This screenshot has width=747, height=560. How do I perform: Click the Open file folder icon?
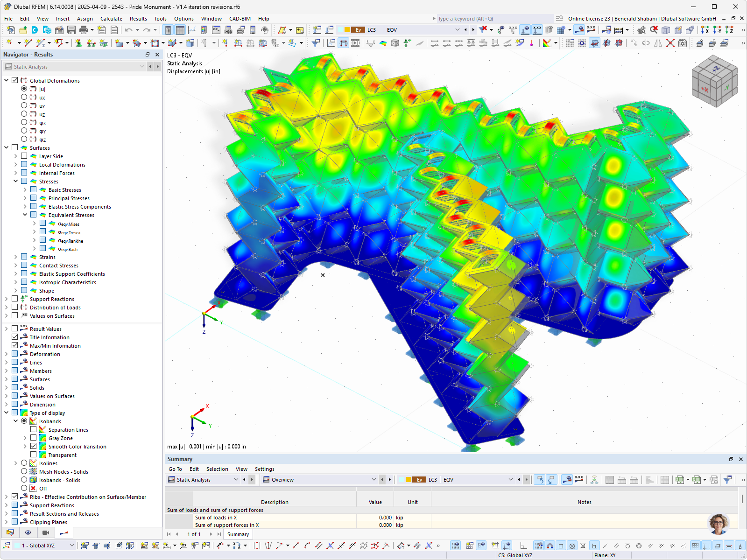tap(22, 30)
